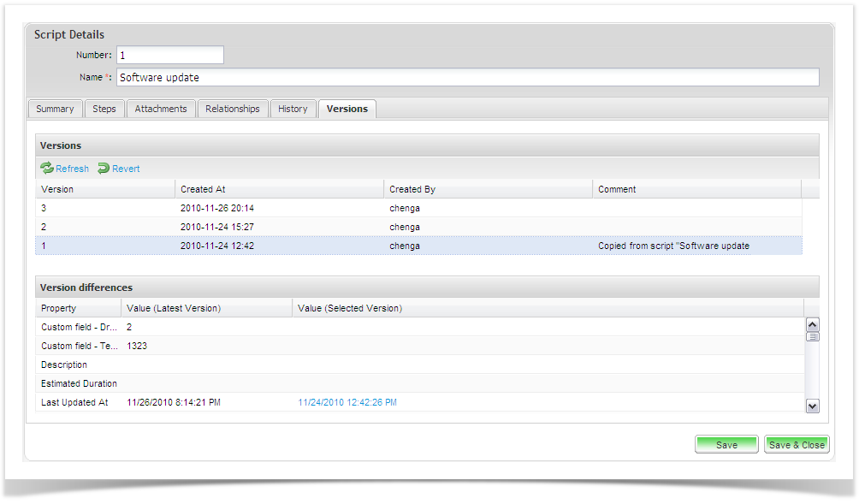Click the green Refresh icon
This screenshot has width=865, height=504.
coord(47,169)
